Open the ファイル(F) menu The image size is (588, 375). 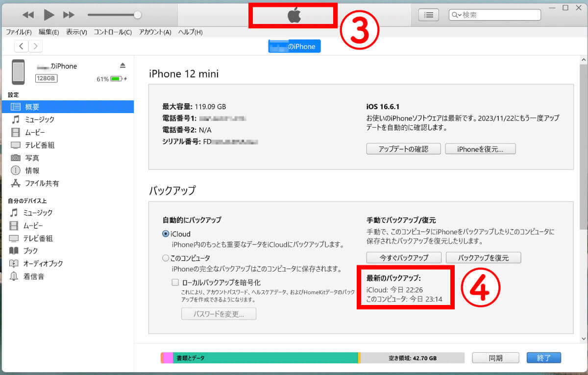click(19, 32)
